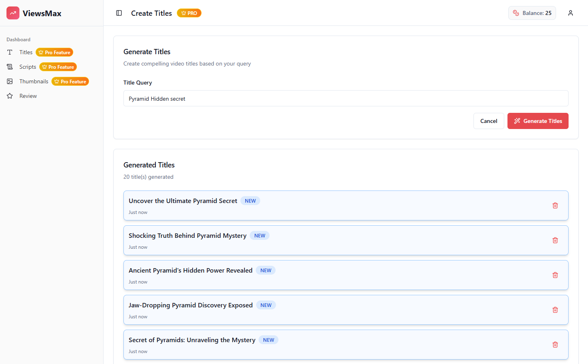Click the Pro Feature badge next to Thumbnails

click(70, 81)
